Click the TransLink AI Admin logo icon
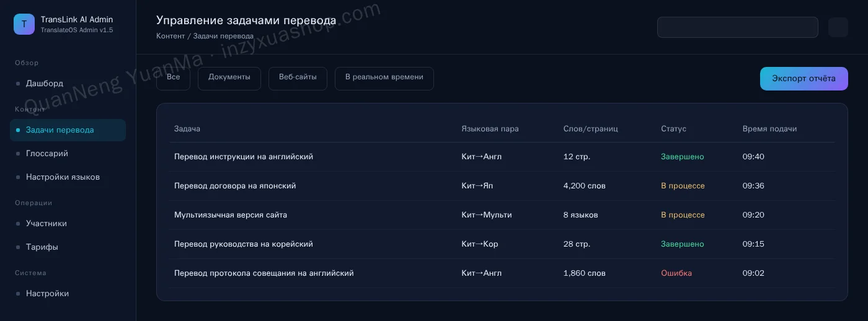Viewport: 868px width, 321px height. [24, 24]
